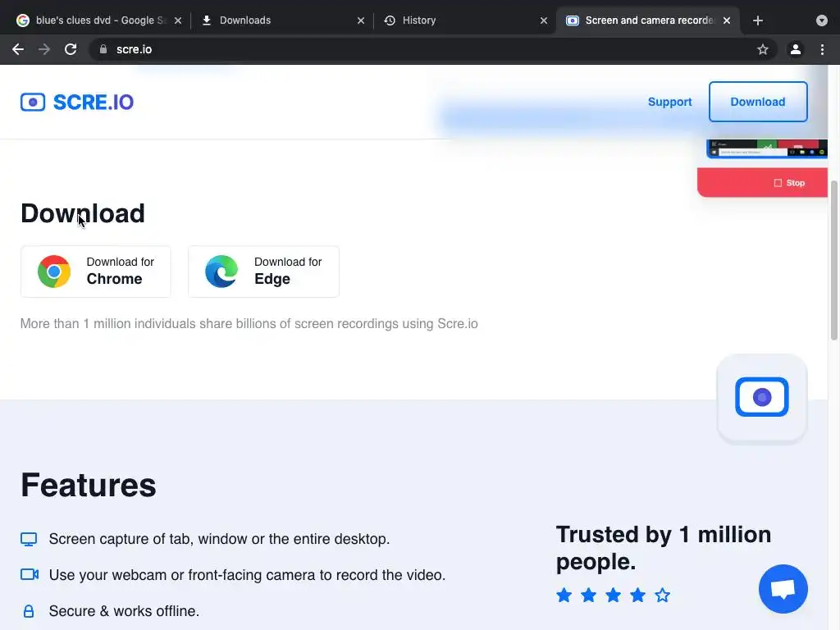
Task: Open a new tab with plus icon
Action: 757,21
